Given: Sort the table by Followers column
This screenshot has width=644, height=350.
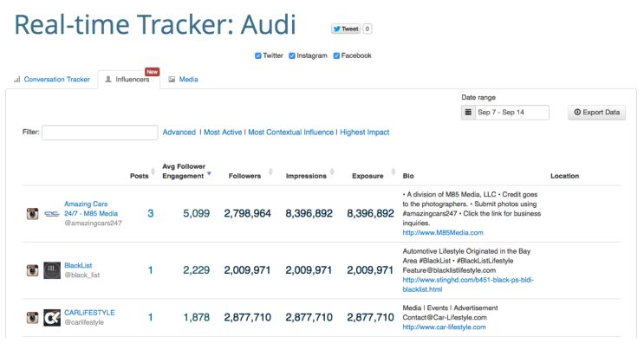Looking at the screenshot, I should (249, 176).
